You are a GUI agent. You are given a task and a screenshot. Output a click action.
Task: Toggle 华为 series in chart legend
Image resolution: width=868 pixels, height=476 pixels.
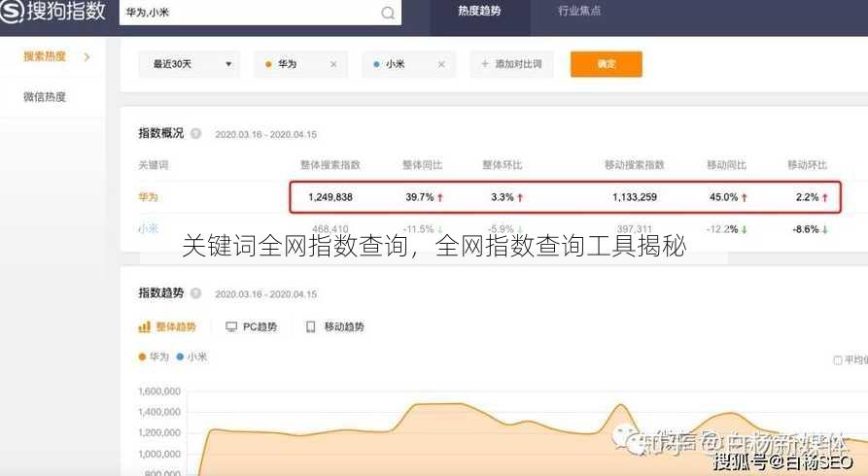coord(154,357)
